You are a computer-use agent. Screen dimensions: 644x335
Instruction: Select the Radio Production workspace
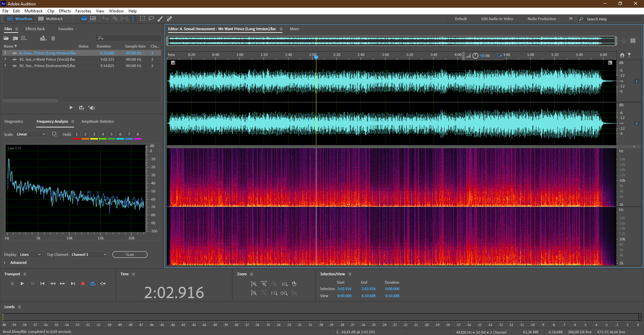(x=541, y=19)
